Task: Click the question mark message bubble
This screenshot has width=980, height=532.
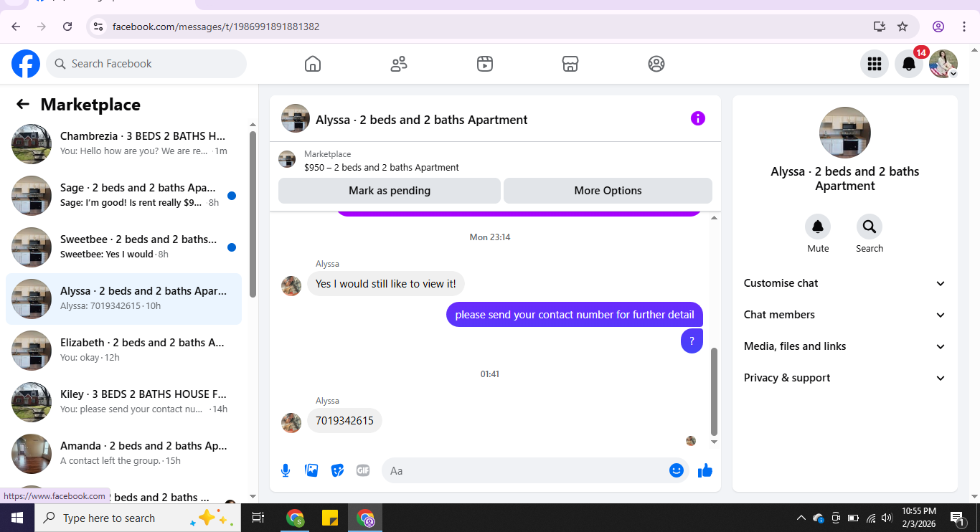Action: click(x=692, y=341)
